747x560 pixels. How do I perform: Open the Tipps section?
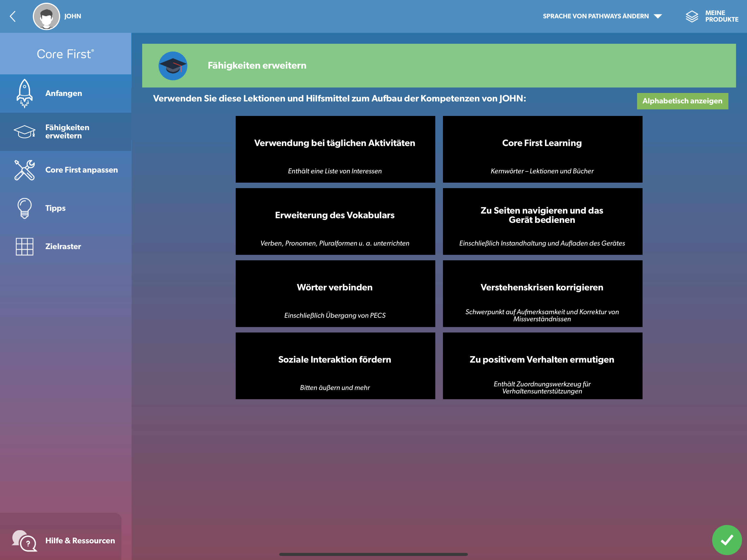pyautogui.click(x=66, y=208)
